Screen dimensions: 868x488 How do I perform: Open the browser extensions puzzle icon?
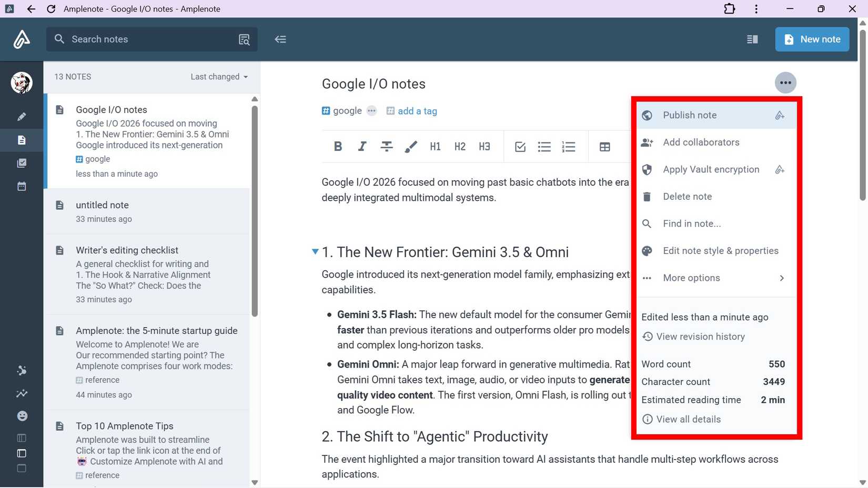pyautogui.click(x=730, y=9)
